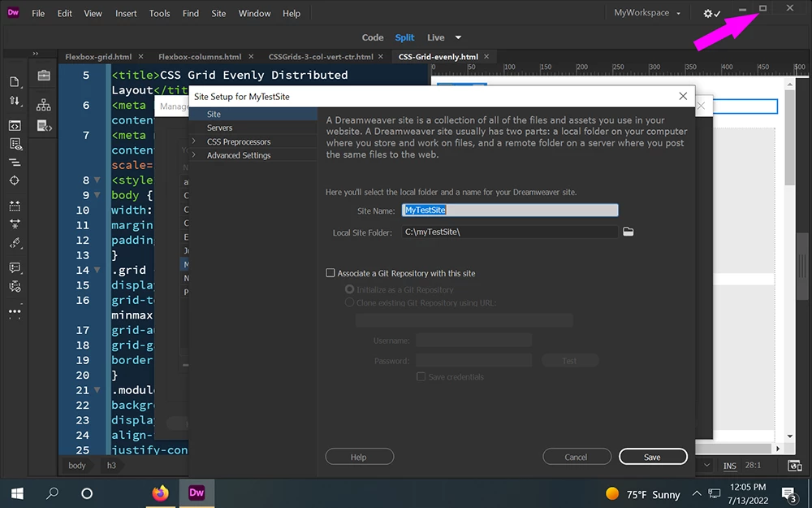Click the Dreamweaver Dw logo icon
Viewport: 812px width, 508px height.
point(14,12)
